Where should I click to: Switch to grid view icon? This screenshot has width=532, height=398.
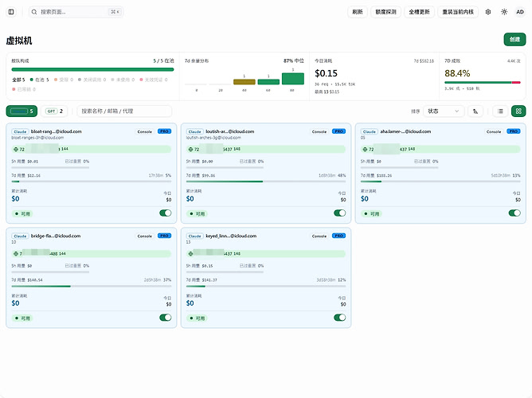(518, 111)
